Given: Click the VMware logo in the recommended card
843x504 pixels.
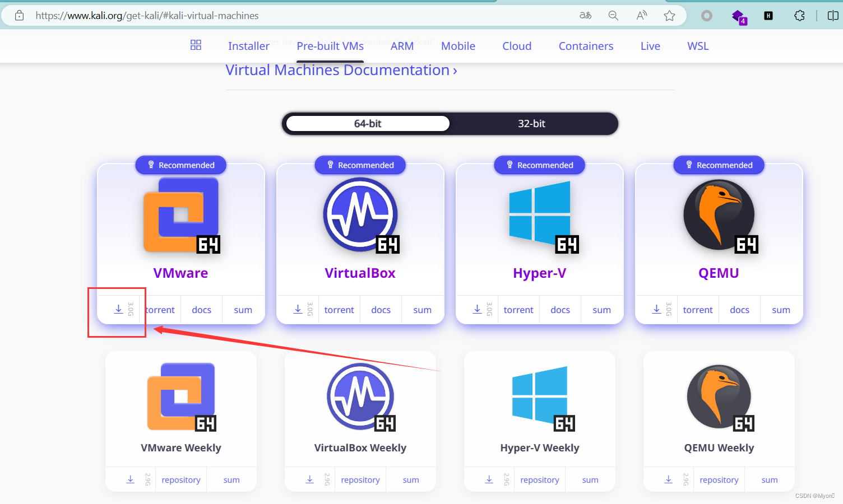Looking at the screenshot, I should pyautogui.click(x=181, y=215).
